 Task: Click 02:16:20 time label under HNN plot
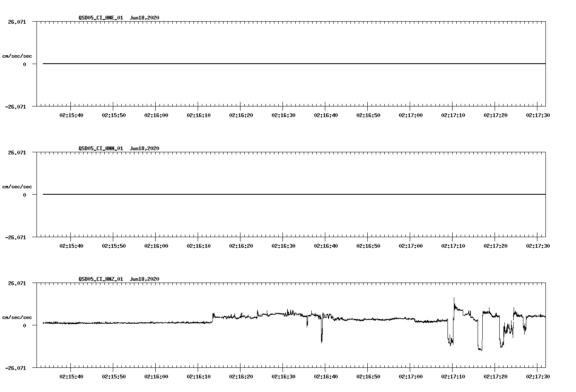241,246
